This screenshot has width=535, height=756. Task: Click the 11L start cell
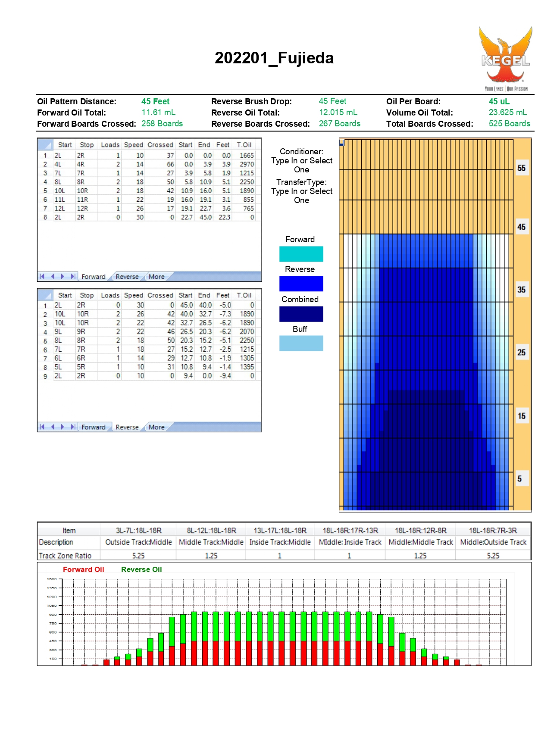[x=63, y=200]
